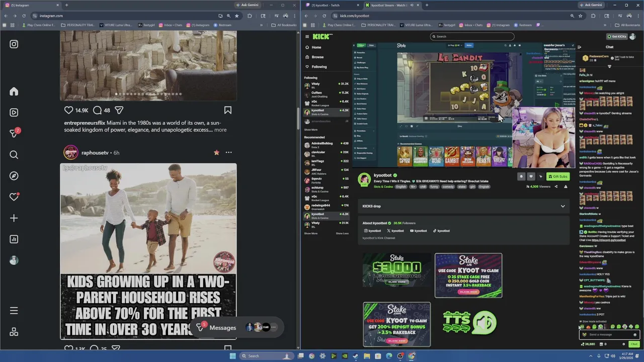Open Instagram direct messages icon with badge
Image resolution: width=644 pixels, height=362 pixels.
14,133
